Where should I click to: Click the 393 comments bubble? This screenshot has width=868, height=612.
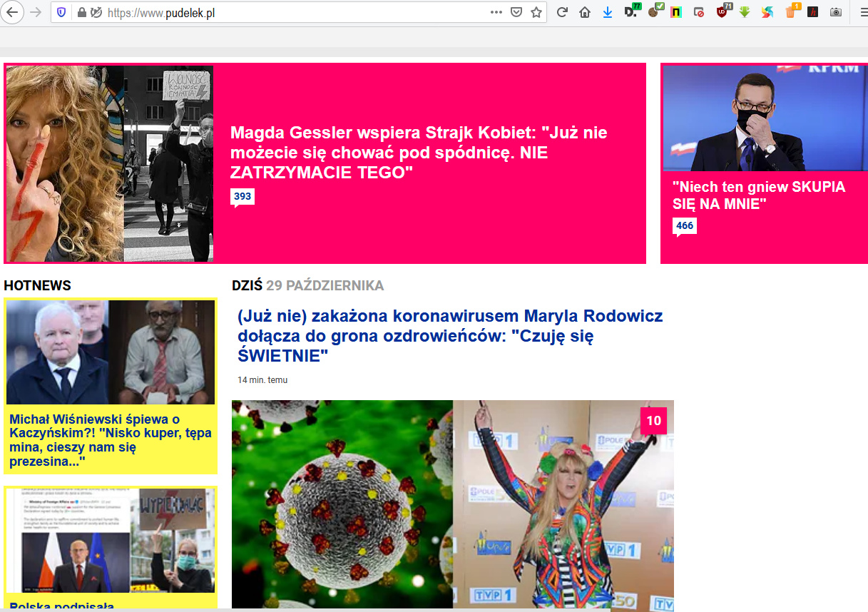[242, 197]
